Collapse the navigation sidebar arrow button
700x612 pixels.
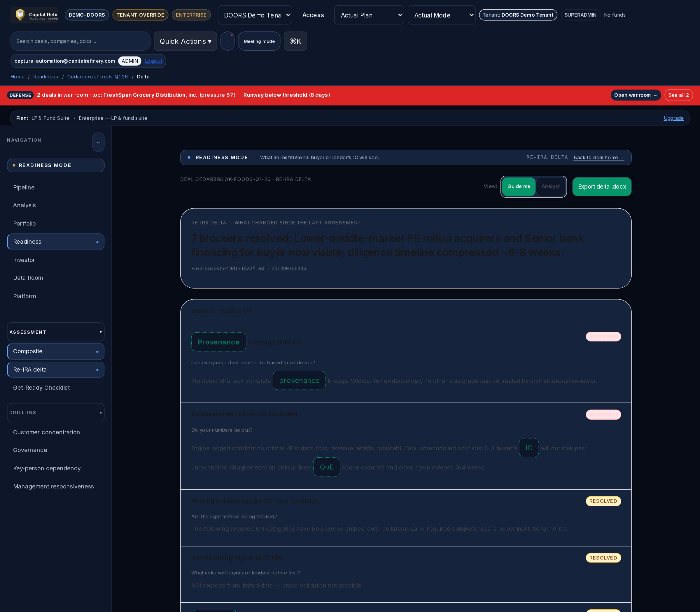98,142
